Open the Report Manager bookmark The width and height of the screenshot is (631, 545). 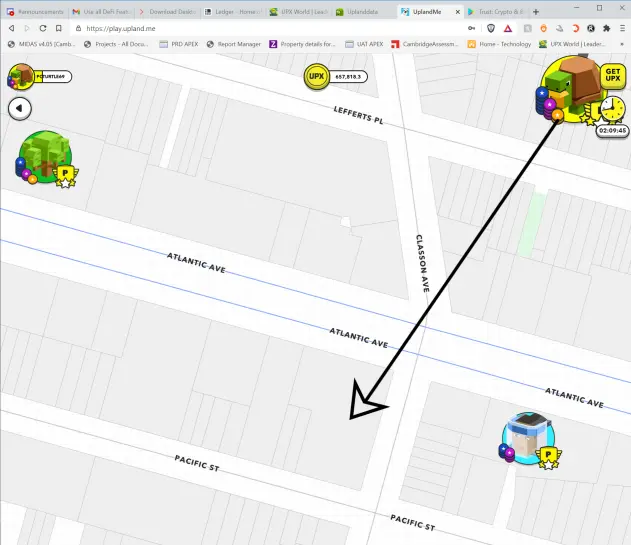pos(234,44)
